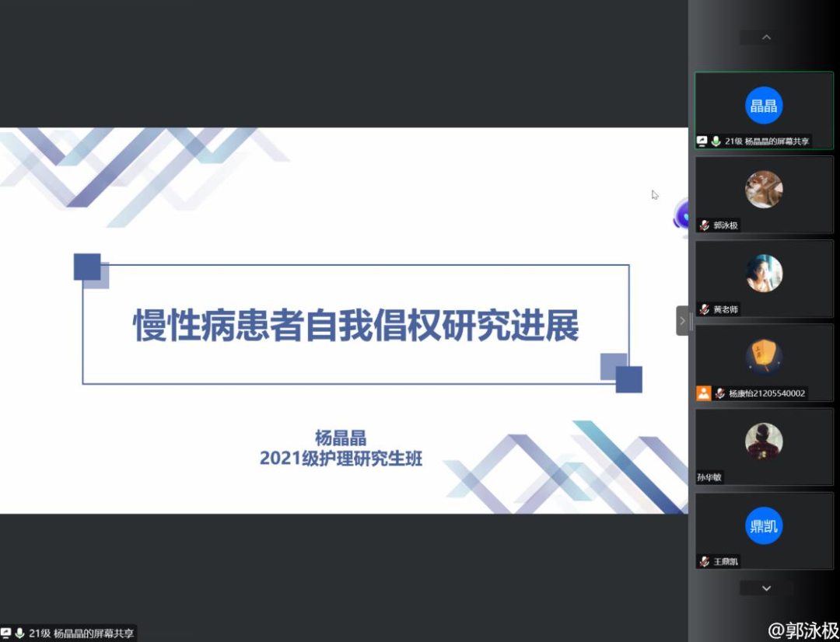Click the purple assistant icon beside the slide

pos(681,215)
